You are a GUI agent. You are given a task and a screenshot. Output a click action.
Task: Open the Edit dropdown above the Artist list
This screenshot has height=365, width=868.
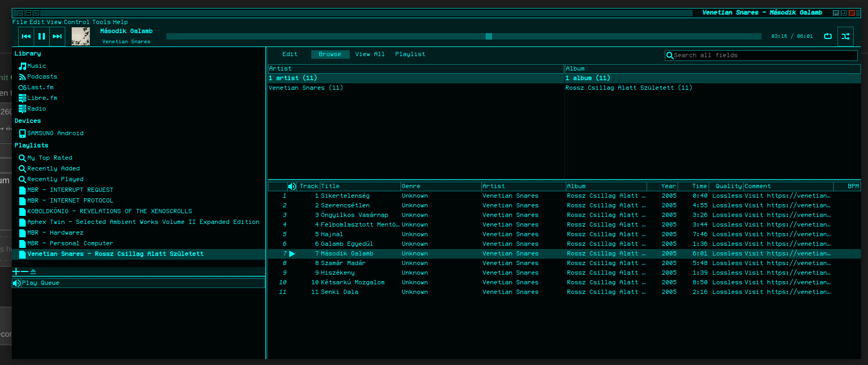pyautogui.click(x=290, y=55)
